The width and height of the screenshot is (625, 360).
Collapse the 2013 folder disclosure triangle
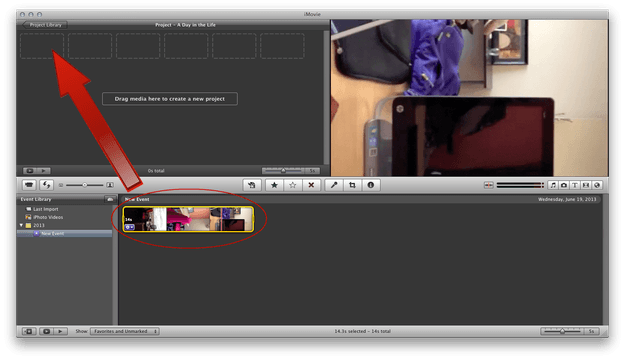pyautogui.click(x=21, y=225)
